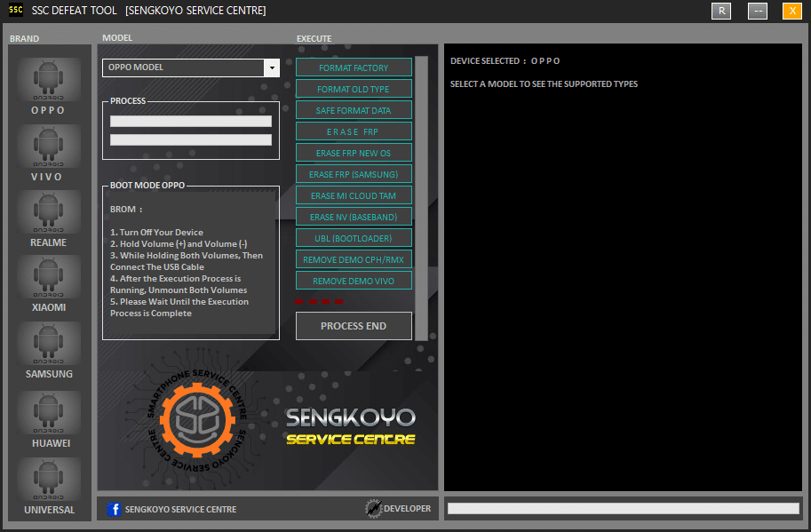811x532 pixels.
Task: Start SAFE FORMAT DATA
Action: [x=353, y=110]
